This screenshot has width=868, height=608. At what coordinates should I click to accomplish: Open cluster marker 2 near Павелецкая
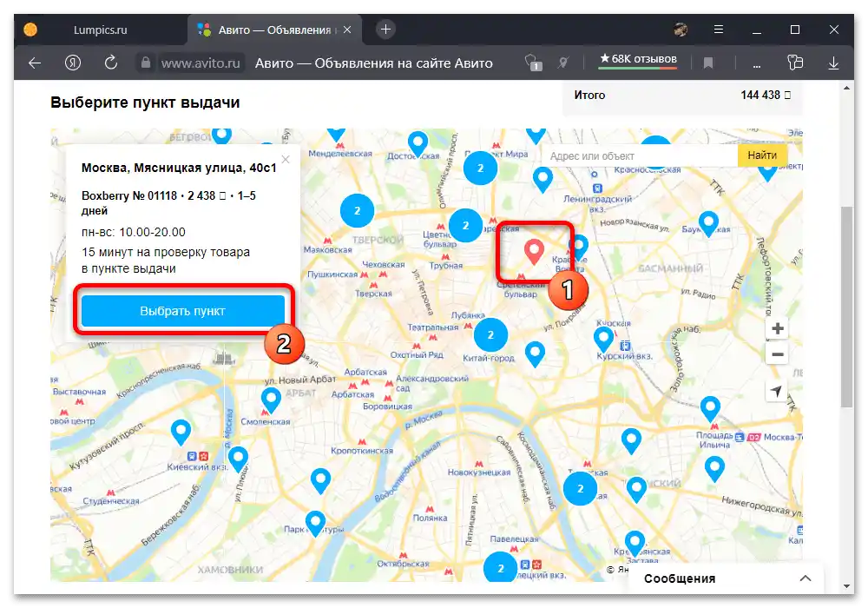point(501,567)
